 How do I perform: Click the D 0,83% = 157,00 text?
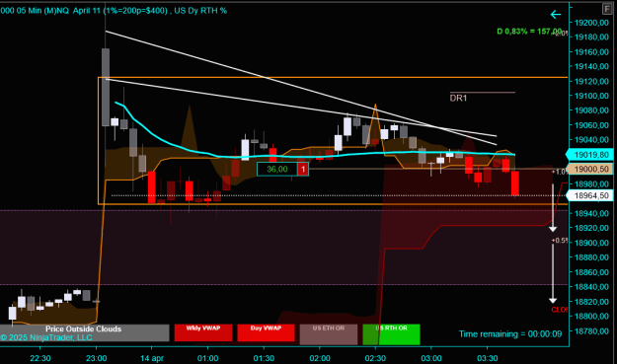click(x=529, y=31)
